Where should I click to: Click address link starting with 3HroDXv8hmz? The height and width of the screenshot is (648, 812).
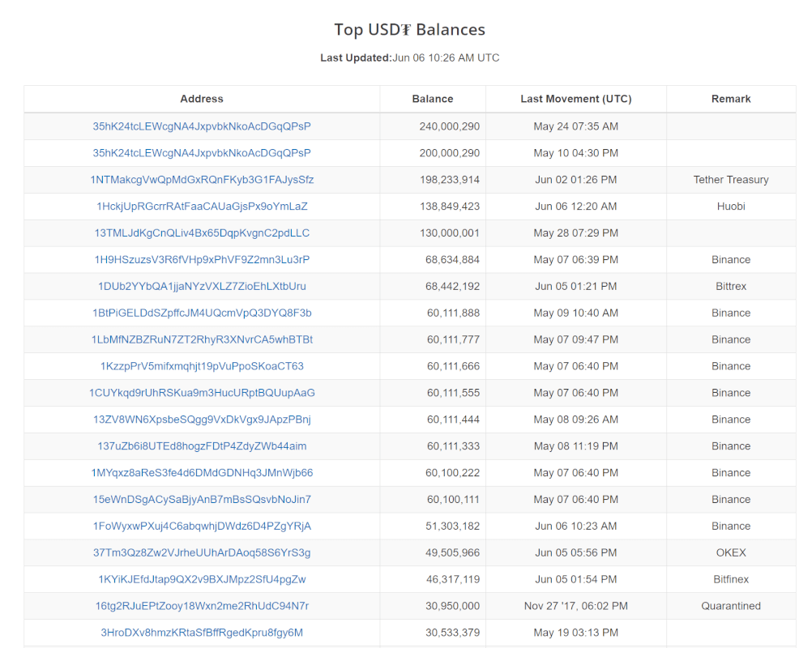click(202, 633)
